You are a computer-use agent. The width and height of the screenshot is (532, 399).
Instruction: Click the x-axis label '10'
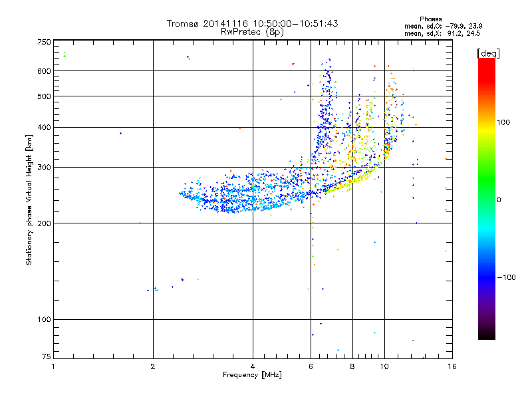tap(384, 366)
